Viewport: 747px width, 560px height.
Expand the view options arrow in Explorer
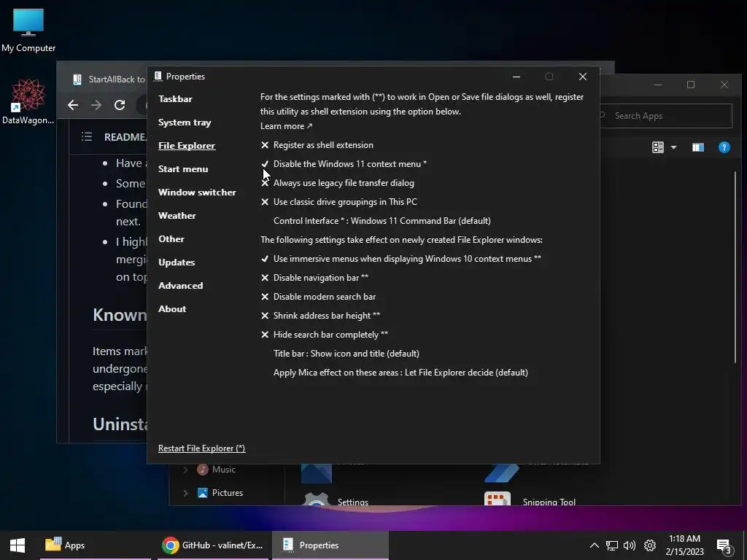pyautogui.click(x=673, y=147)
